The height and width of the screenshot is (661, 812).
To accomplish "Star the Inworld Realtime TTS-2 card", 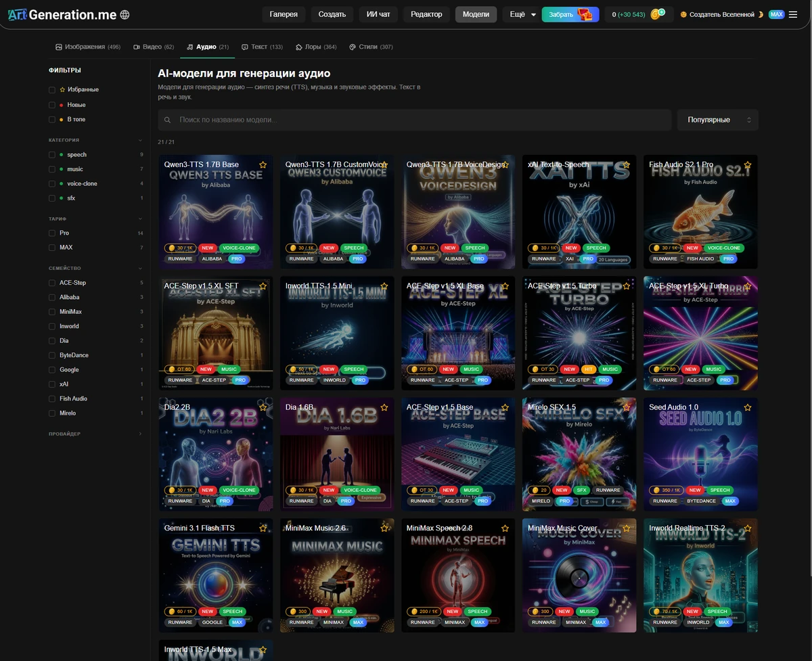I will pos(748,528).
